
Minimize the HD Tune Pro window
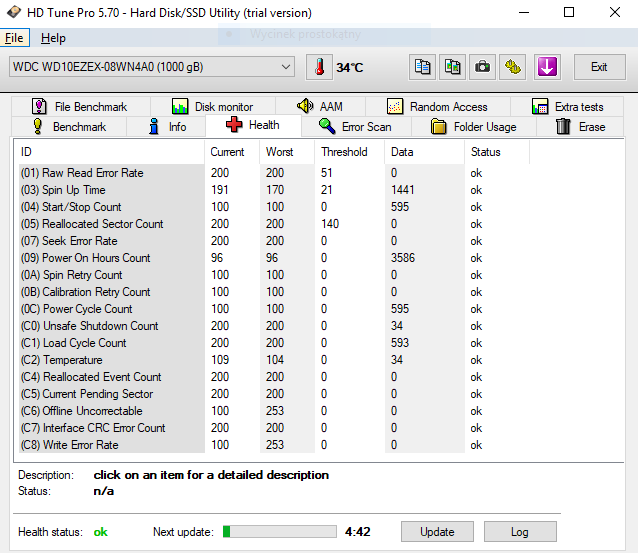pyautogui.click(x=524, y=12)
